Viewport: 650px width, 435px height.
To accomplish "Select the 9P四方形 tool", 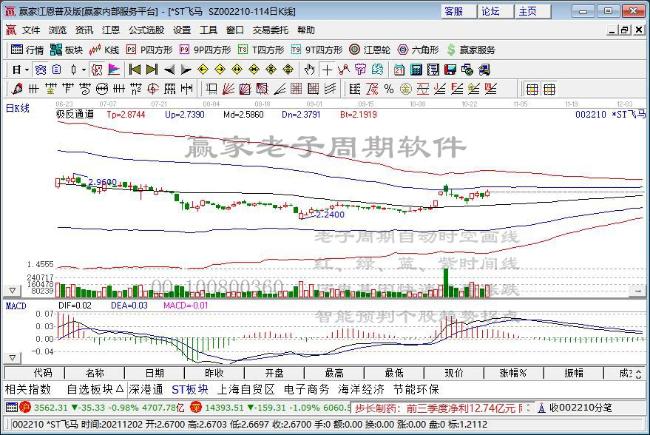I will (205, 50).
